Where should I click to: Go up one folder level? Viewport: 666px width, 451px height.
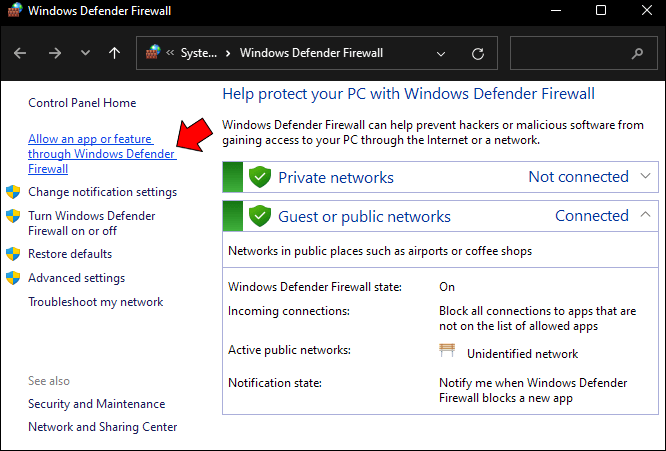tap(115, 53)
